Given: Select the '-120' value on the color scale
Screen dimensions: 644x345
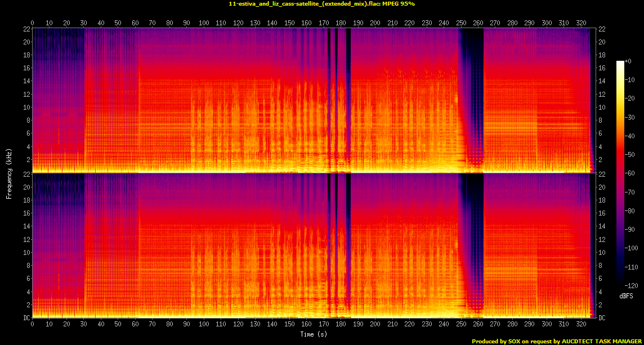Looking at the screenshot, I should [x=631, y=285].
